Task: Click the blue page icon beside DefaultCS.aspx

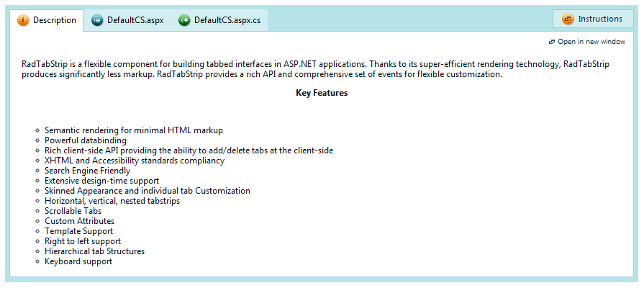Action: pos(97,20)
